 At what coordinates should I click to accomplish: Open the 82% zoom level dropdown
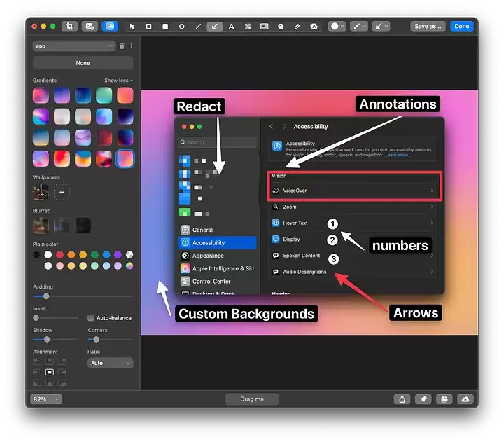46,399
